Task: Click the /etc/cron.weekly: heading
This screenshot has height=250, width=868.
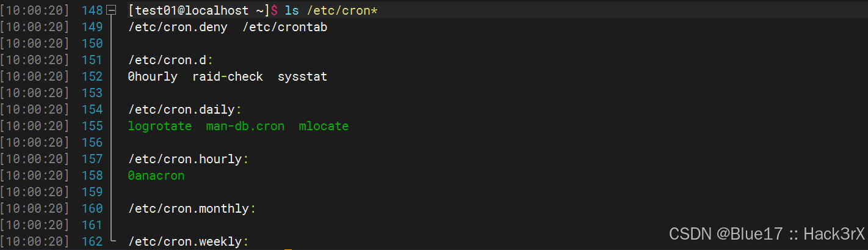Action: (x=189, y=242)
